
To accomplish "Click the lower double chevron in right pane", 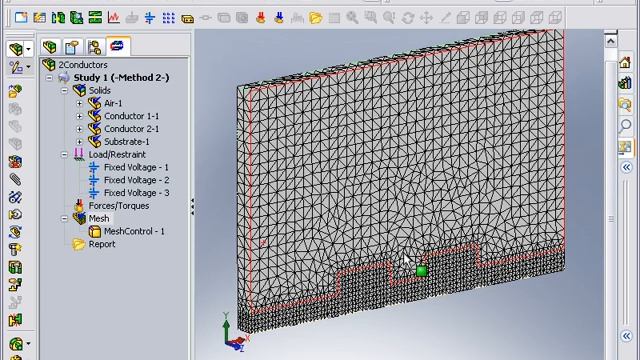I will coord(626,336).
